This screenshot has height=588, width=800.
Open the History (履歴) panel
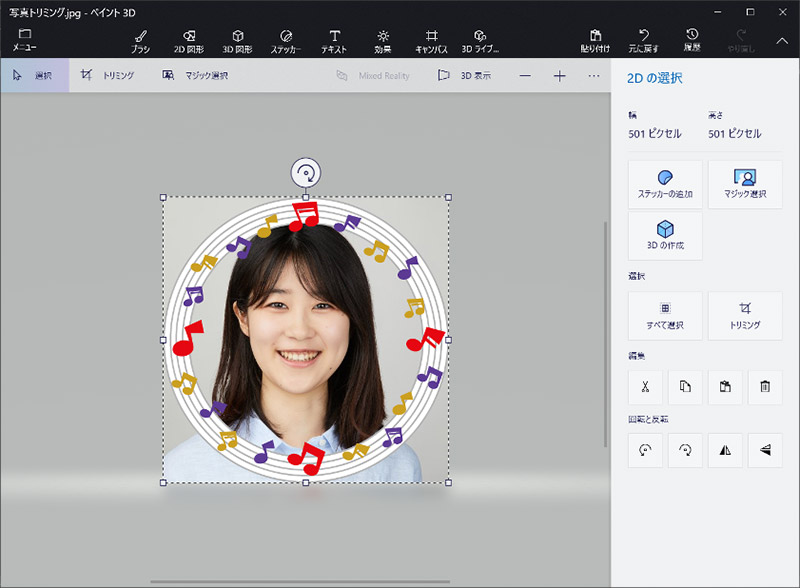tap(692, 40)
